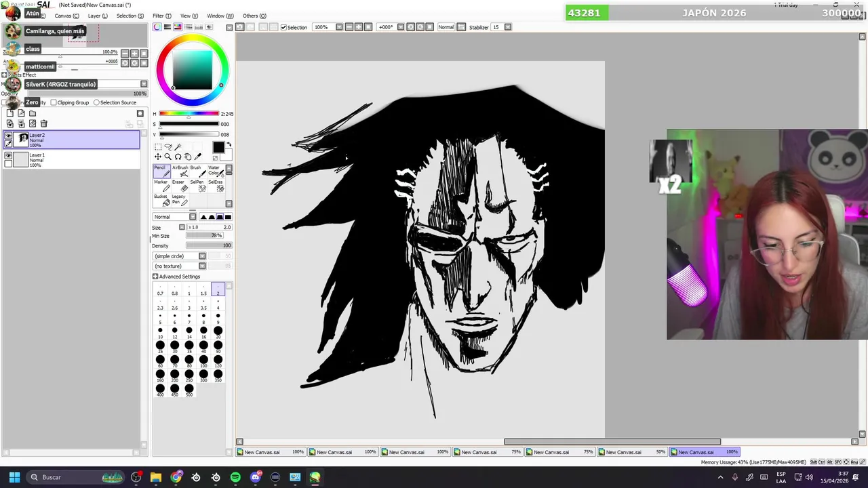Zoom out with toolbar minus button
The height and width of the screenshot is (488, 868).
point(349,27)
